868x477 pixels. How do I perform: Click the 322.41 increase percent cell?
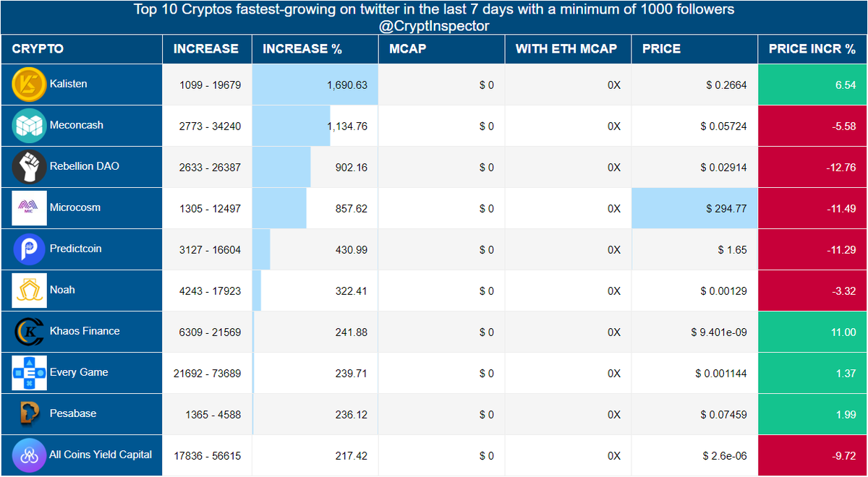click(x=315, y=291)
